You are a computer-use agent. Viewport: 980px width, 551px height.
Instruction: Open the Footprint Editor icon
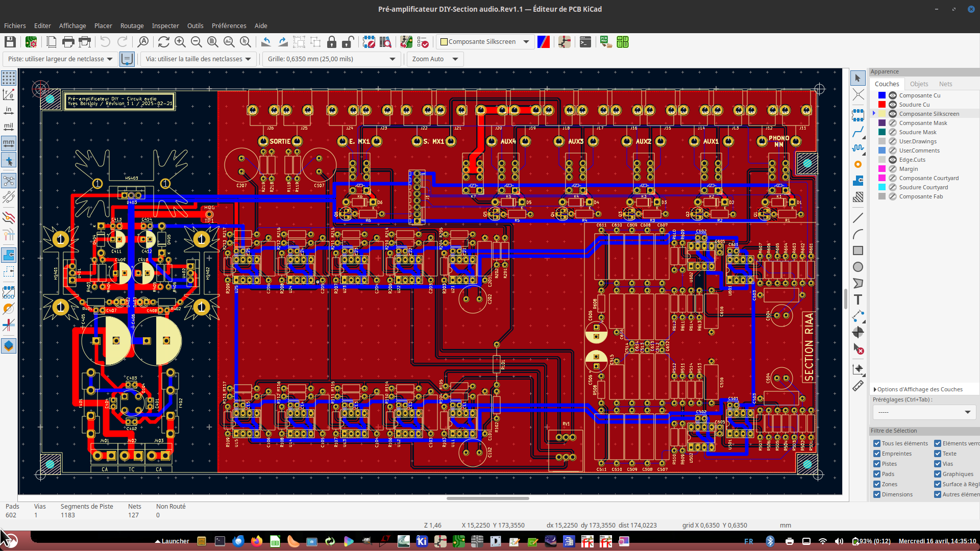point(369,42)
